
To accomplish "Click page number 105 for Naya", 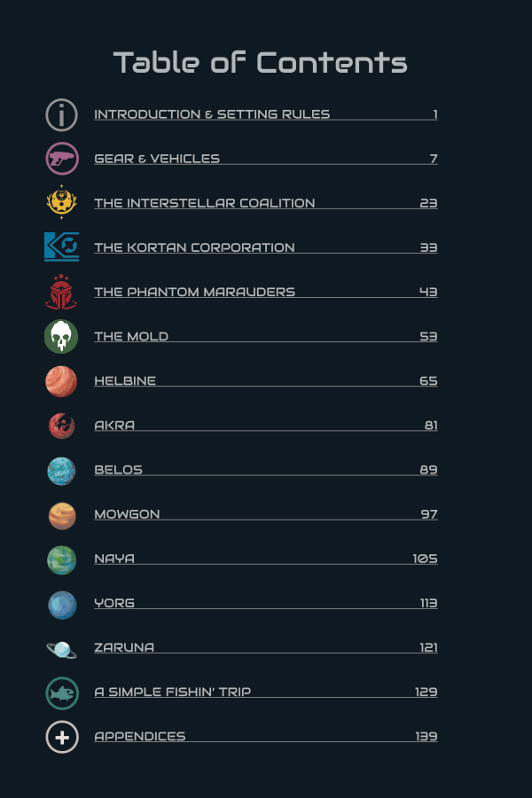I will click(425, 559).
